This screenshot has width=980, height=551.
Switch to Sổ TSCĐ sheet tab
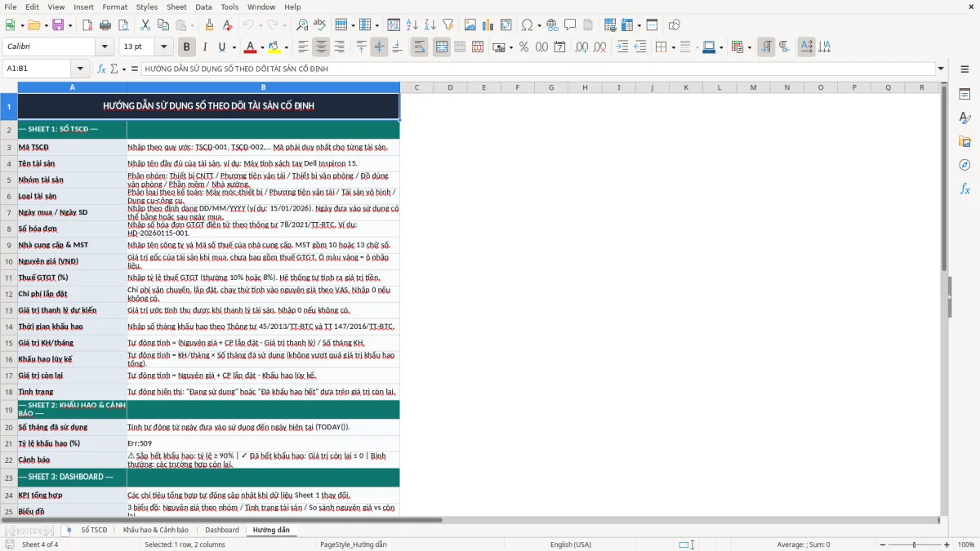point(94,530)
